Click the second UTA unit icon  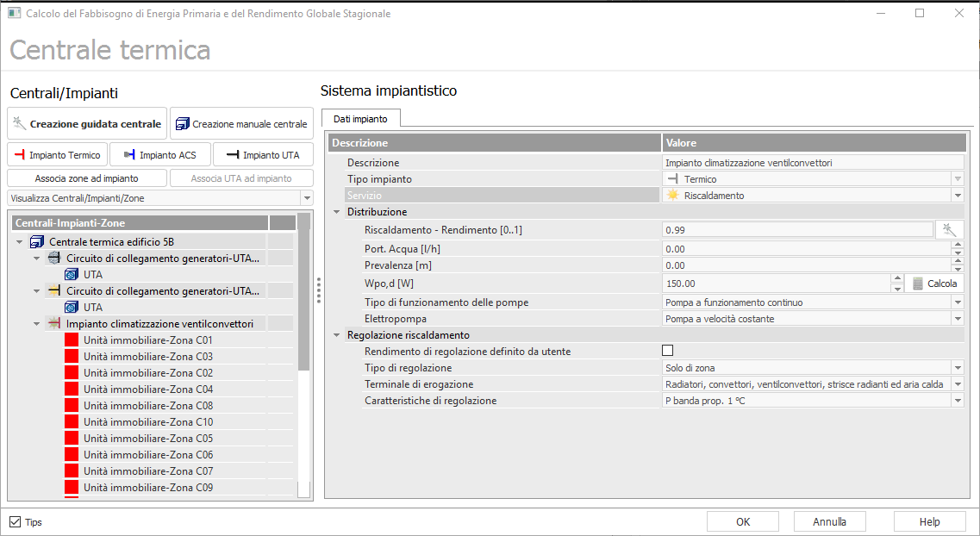pos(72,307)
